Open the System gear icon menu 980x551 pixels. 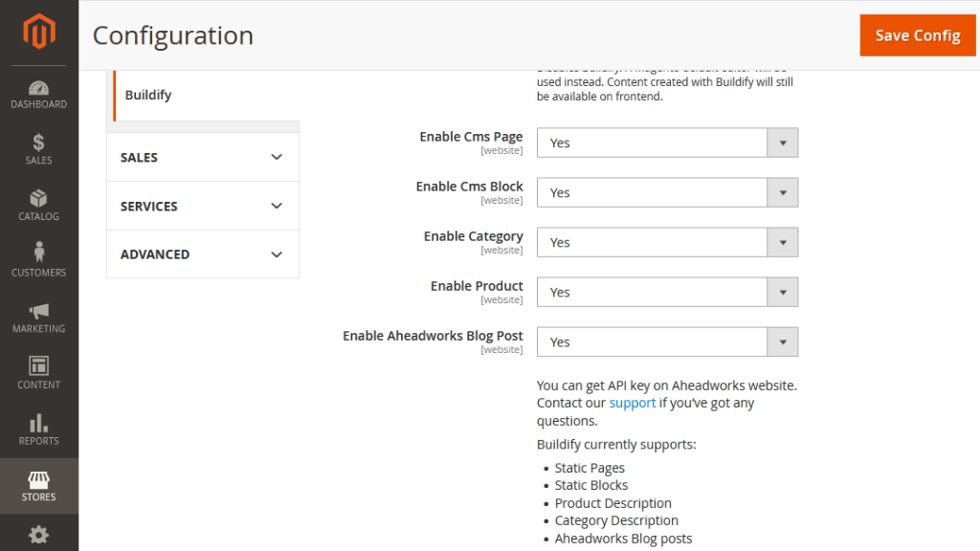pos(38,535)
